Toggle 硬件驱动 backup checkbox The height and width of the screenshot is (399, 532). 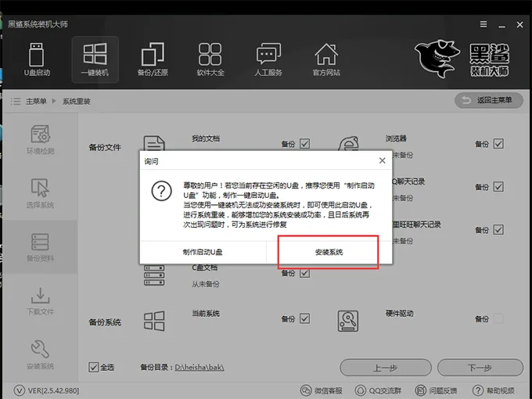click(x=498, y=318)
